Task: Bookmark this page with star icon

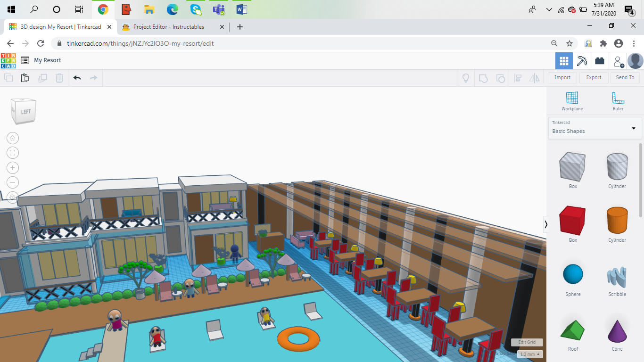Action: pyautogui.click(x=570, y=43)
